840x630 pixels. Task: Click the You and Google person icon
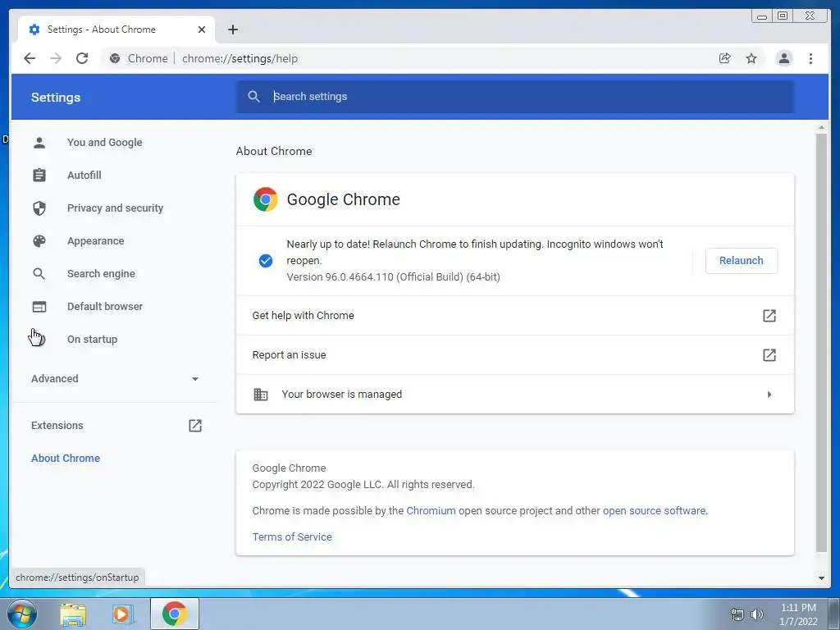click(39, 143)
